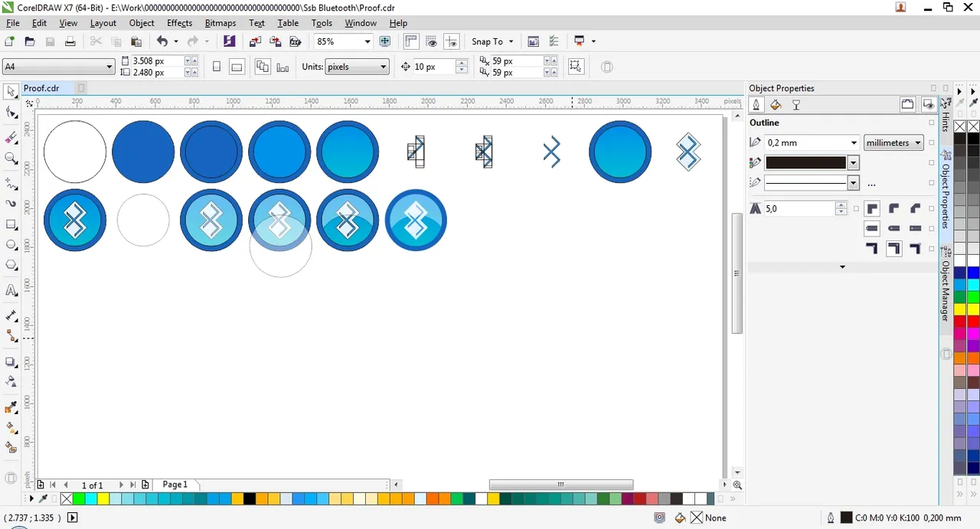Set page to Portrait orientation

pyautogui.click(x=217, y=67)
